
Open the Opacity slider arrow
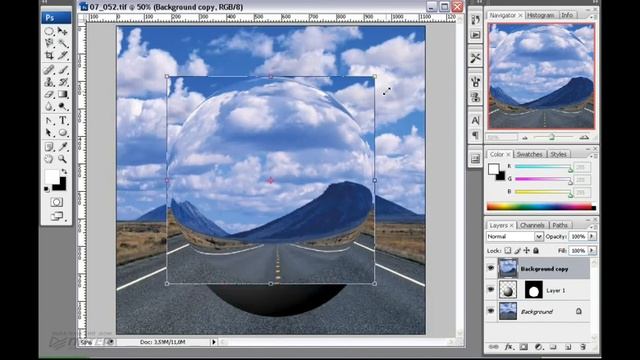click(591, 236)
